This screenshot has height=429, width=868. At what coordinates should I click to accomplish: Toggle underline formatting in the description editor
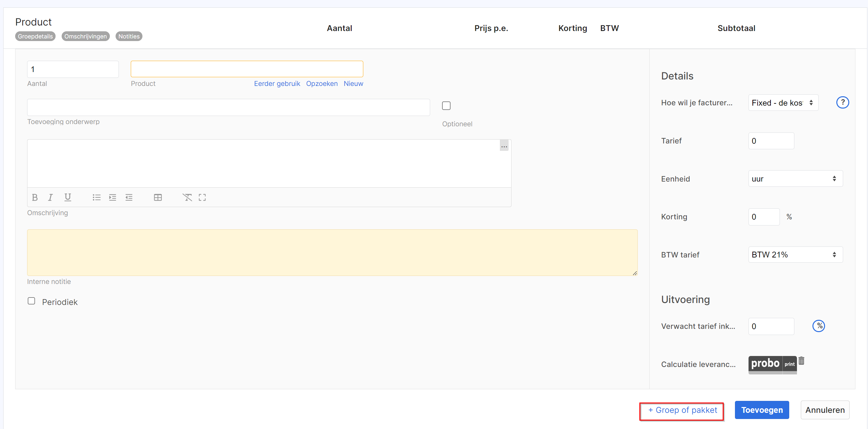(x=68, y=197)
